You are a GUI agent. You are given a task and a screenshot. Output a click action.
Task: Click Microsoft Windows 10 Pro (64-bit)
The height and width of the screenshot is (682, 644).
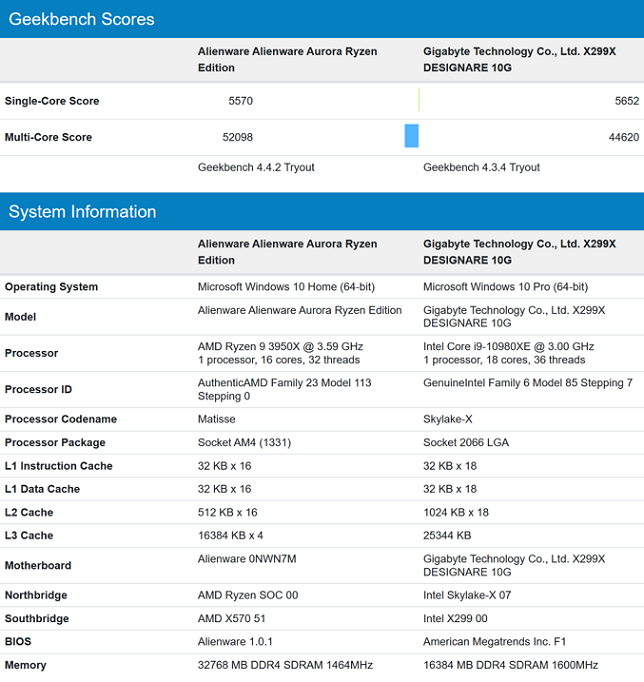point(505,287)
